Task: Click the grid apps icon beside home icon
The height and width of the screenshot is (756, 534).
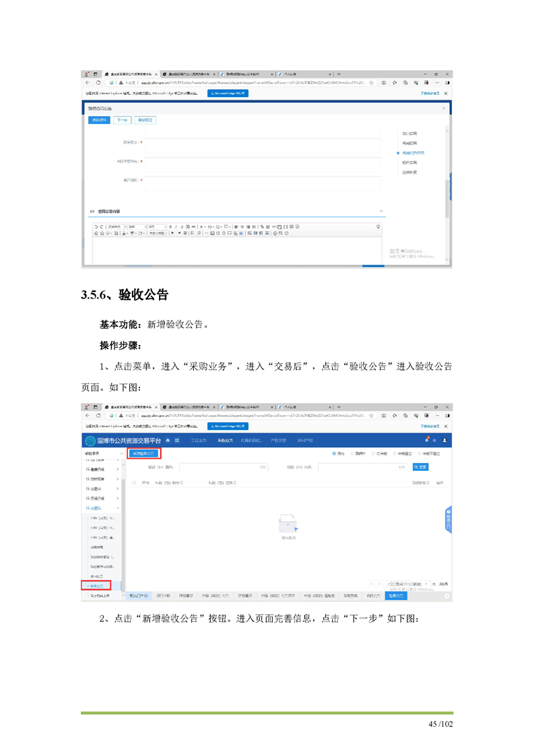Action: coord(177,440)
